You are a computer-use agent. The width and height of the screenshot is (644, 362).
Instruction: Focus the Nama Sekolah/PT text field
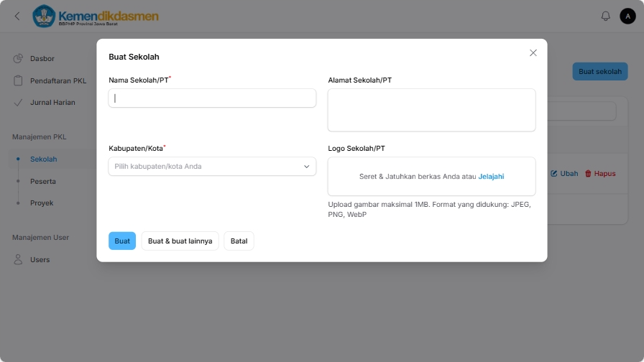pos(212,98)
